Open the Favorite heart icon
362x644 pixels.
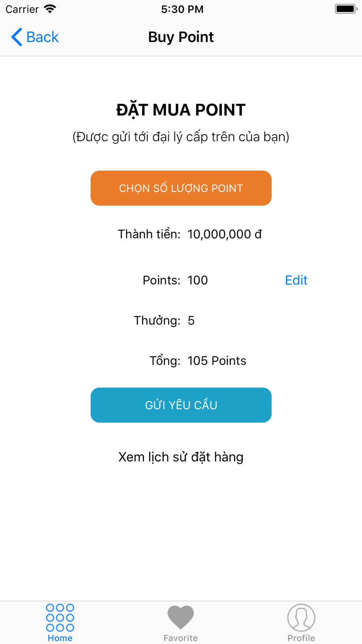[x=181, y=618]
